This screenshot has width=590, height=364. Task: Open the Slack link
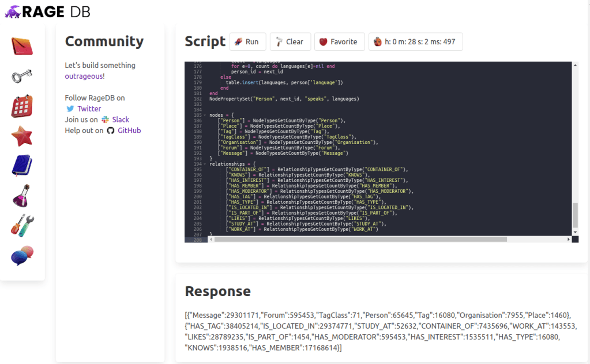pyautogui.click(x=121, y=119)
